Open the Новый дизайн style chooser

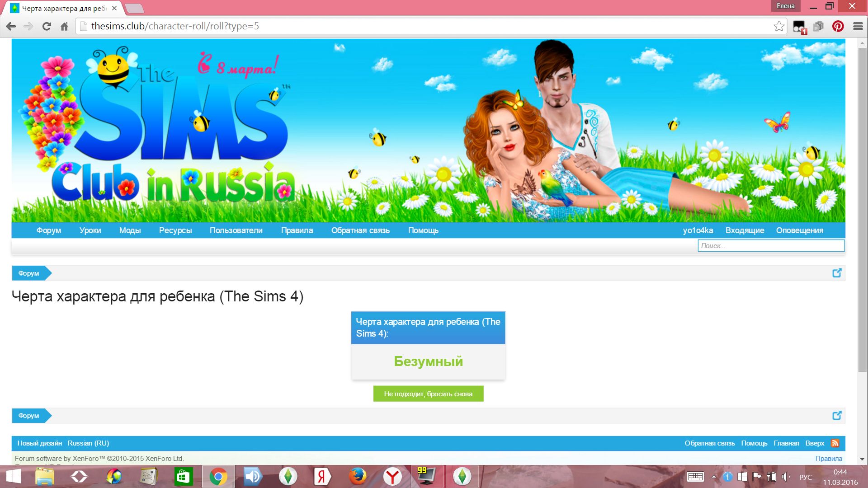[x=40, y=443]
